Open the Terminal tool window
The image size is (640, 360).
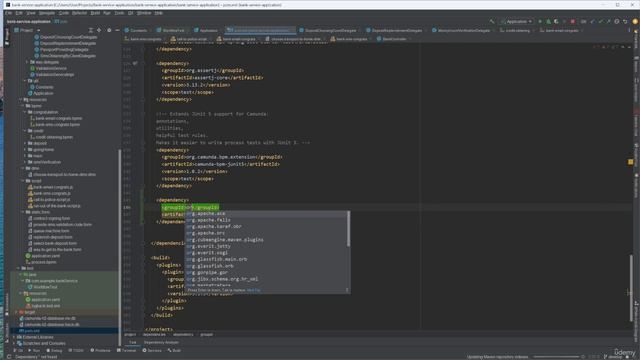pos(127,351)
